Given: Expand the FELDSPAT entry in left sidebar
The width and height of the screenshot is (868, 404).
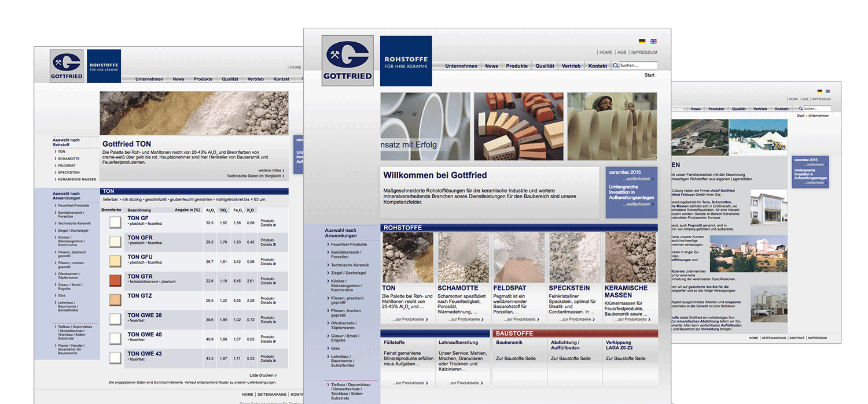Looking at the screenshot, I should pyautogui.click(x=67, y=165).
